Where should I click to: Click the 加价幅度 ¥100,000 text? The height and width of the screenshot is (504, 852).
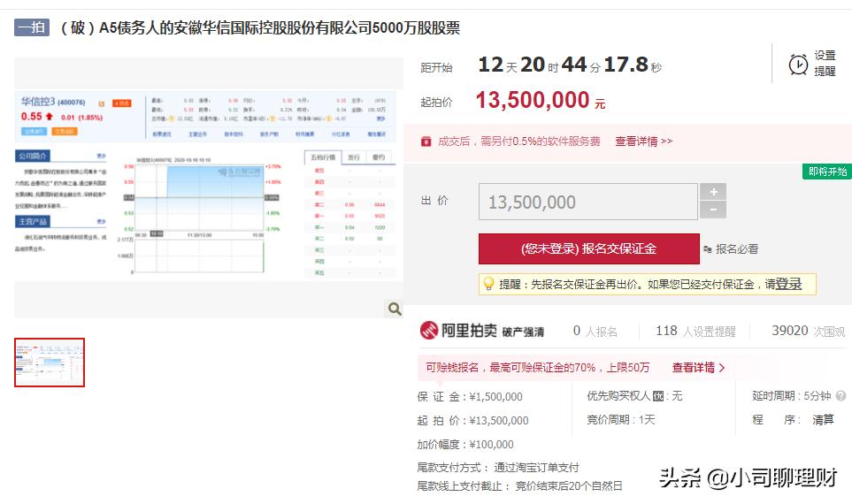pos(465,444)
